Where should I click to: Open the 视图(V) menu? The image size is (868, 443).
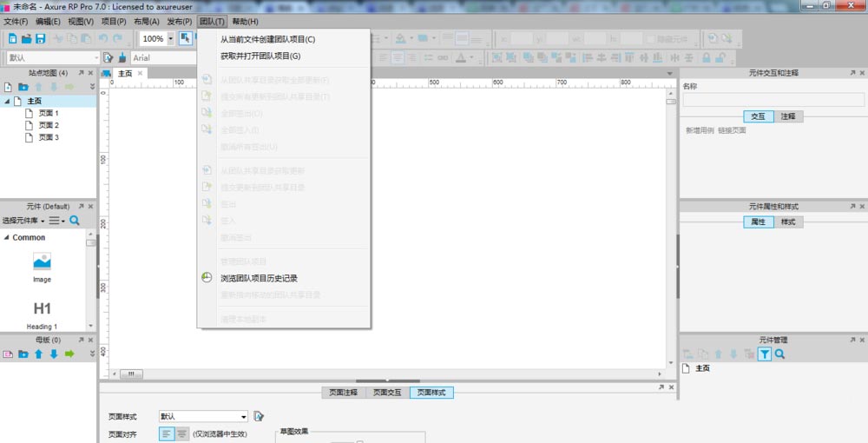click(x=81, y=21)
